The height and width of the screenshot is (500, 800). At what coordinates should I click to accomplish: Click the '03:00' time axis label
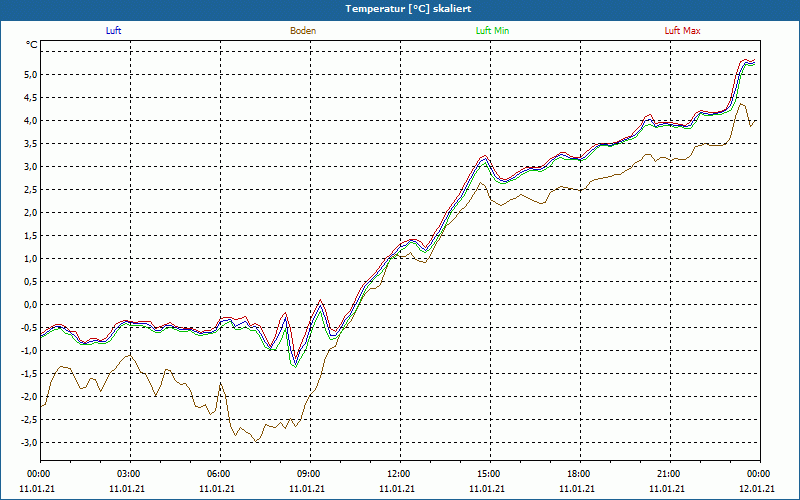(x=130, y=474)
